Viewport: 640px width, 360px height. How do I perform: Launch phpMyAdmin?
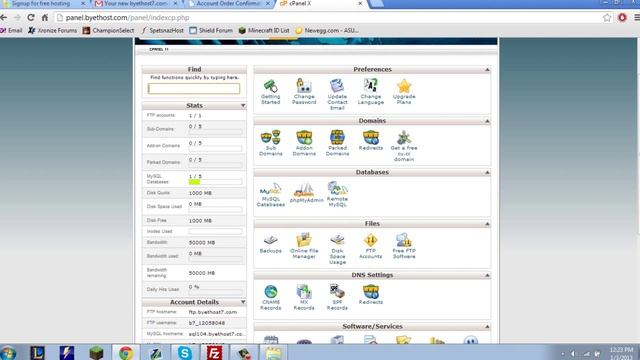click(307, 193)
